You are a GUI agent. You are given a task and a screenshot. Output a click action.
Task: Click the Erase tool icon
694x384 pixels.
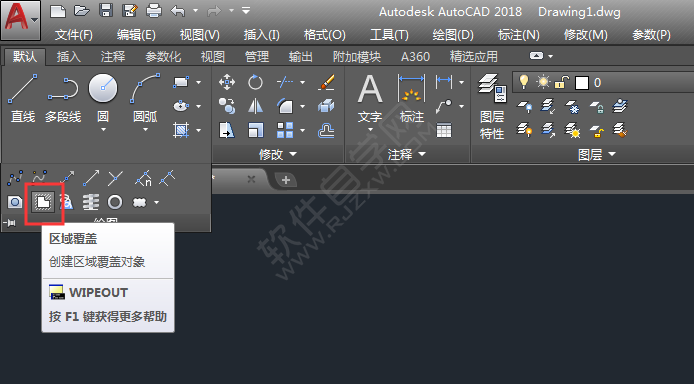point(326,82)
